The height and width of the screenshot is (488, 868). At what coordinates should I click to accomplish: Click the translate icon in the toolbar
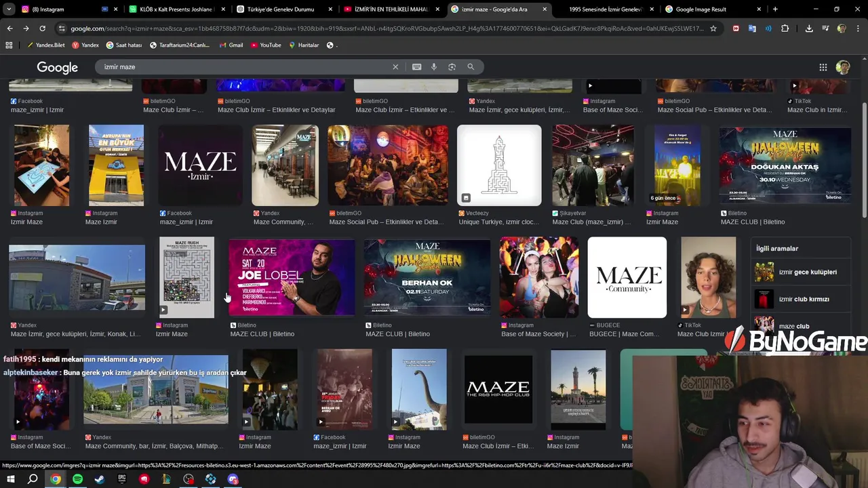click(752, 28)
